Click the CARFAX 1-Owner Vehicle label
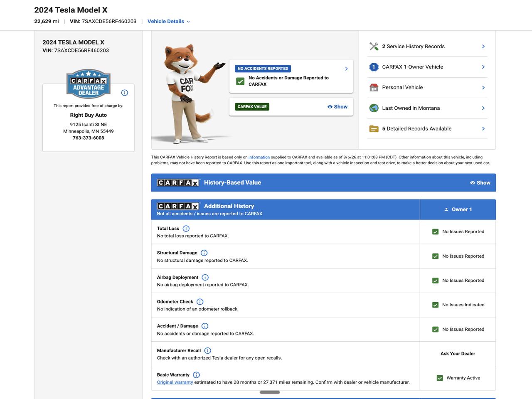 coord(412,67)
